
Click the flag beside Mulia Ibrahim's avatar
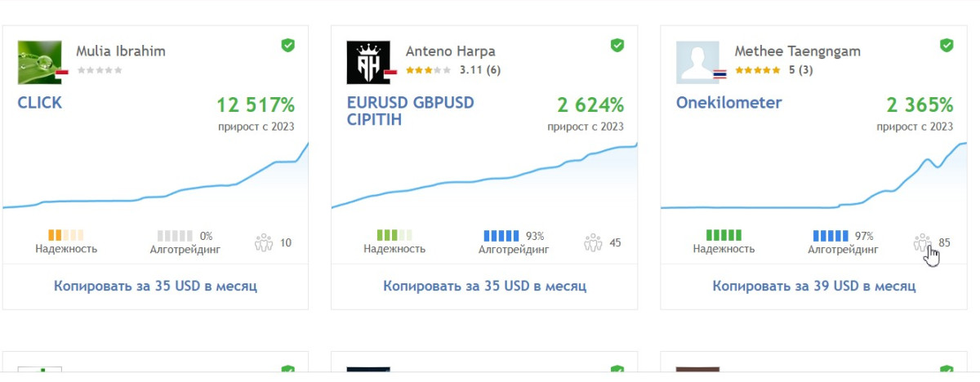[62, 73]
